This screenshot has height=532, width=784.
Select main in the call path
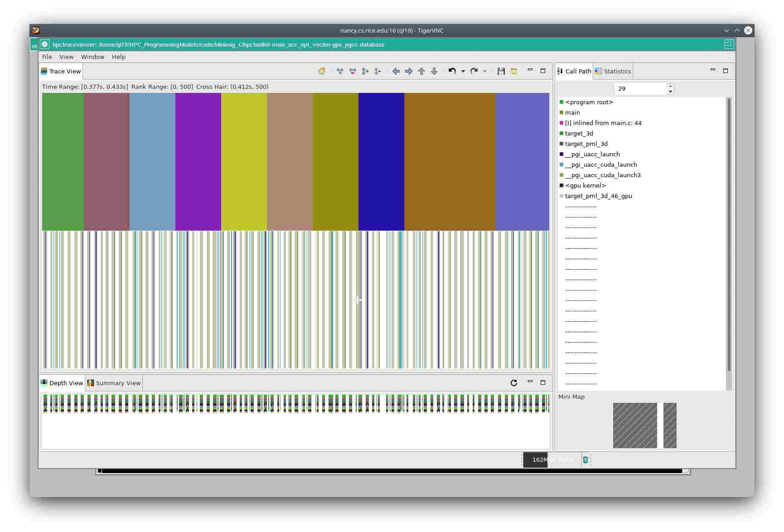tap(570, 112)
